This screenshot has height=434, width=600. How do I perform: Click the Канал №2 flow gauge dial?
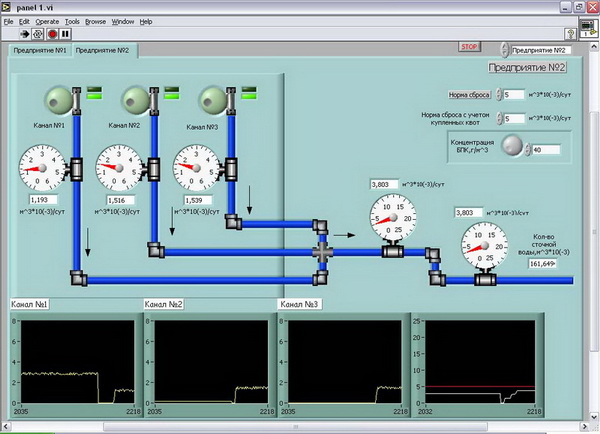coord(119,168)
